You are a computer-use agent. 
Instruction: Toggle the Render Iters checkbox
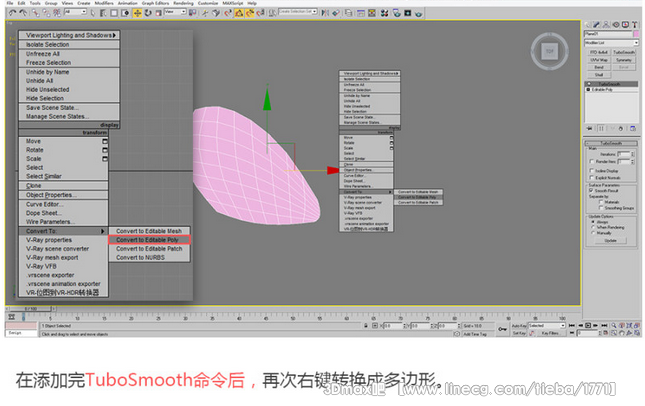(591, 161)
